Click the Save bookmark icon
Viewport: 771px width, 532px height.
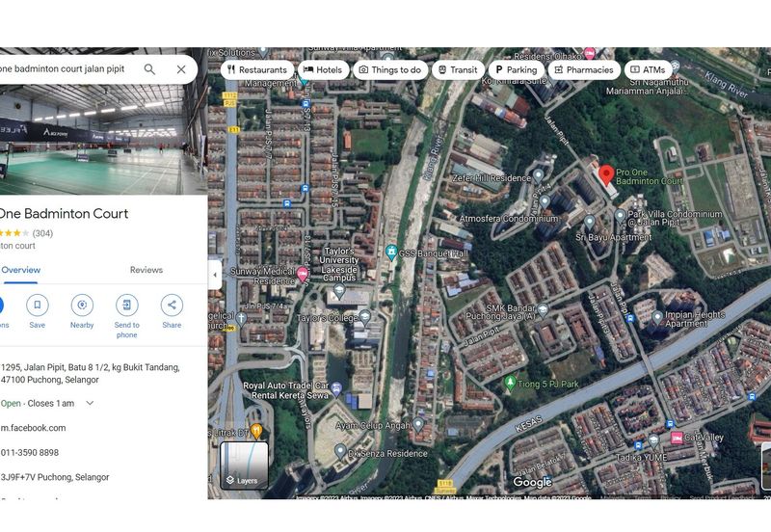[37, 306]
